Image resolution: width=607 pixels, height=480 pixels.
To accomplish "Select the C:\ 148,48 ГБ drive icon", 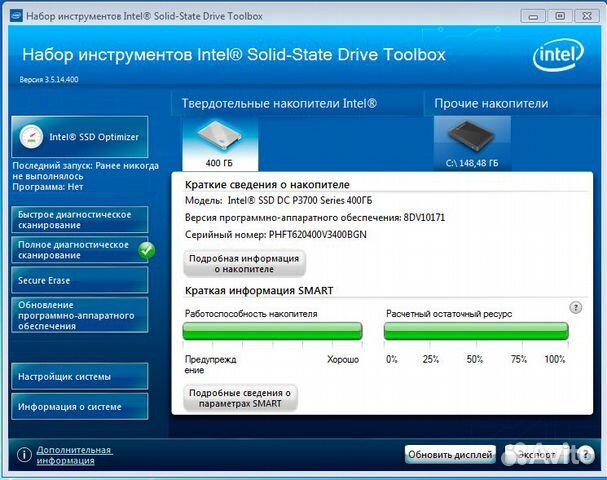I will 471,140.
